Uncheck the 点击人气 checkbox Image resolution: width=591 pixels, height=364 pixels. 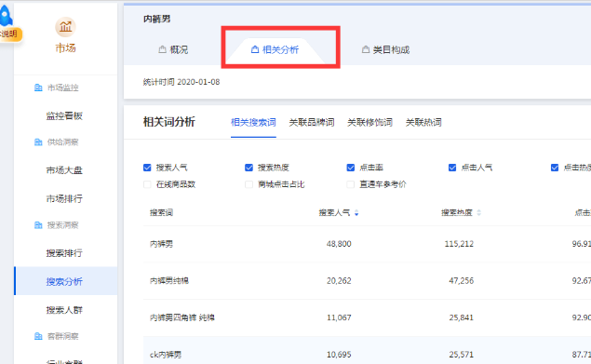coord(452,168)
